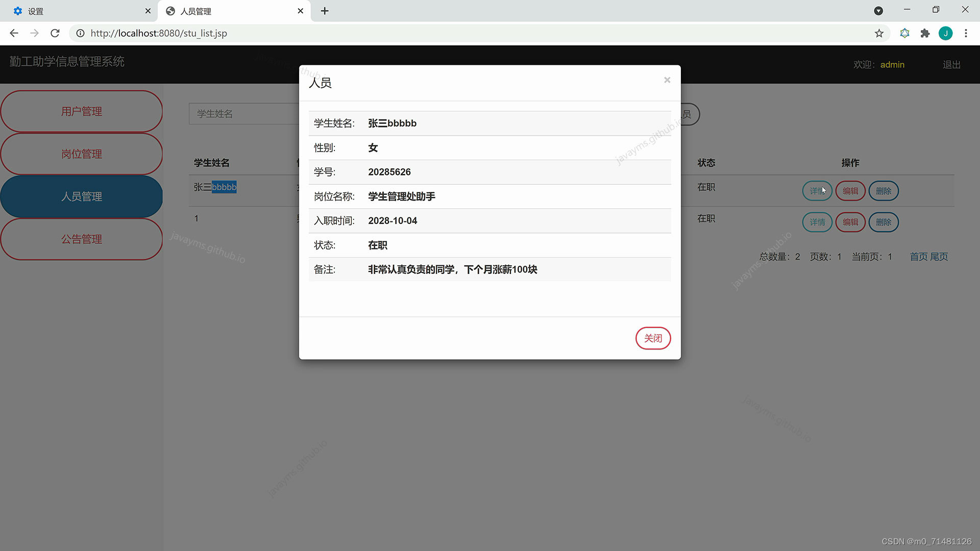The image size is (980, 551).
Task: Click the 2028-10-04 entry date value
Action: pos(393,221)
